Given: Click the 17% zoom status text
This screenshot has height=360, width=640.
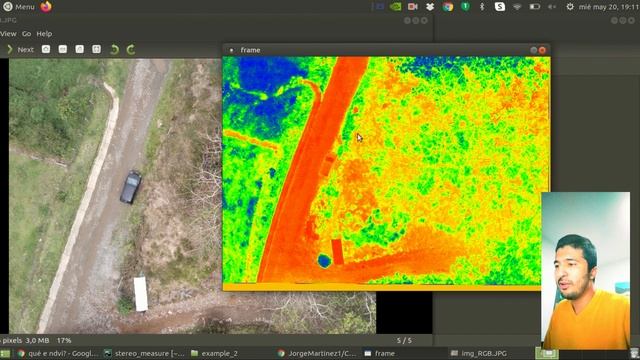Looking at the screenshot, I should point(64,340).
